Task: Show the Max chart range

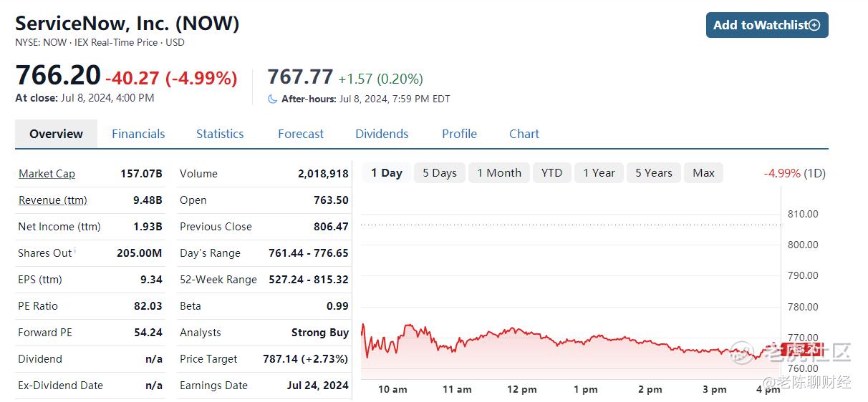Action: pyautogui.click(x=703, y=173)
